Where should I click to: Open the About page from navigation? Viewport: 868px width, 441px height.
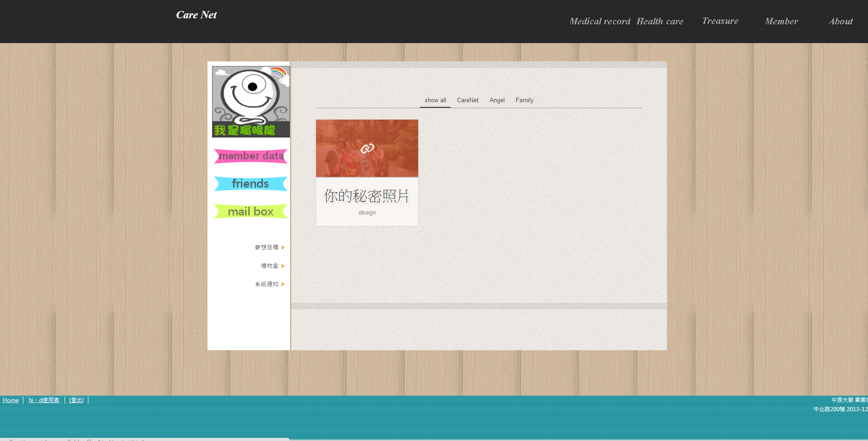pos(841,22)
